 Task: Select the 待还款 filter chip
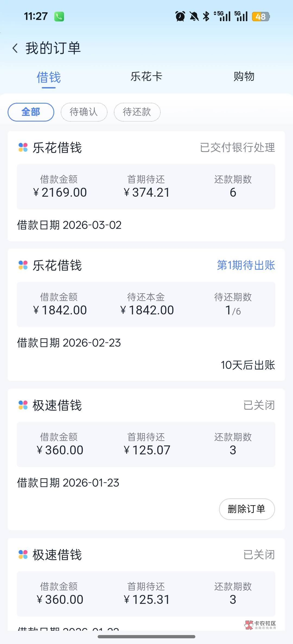(137, 112)
